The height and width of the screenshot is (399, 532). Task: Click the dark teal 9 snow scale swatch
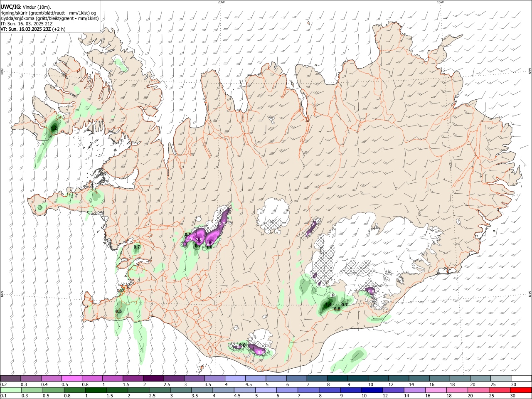(x=357, y=379)
